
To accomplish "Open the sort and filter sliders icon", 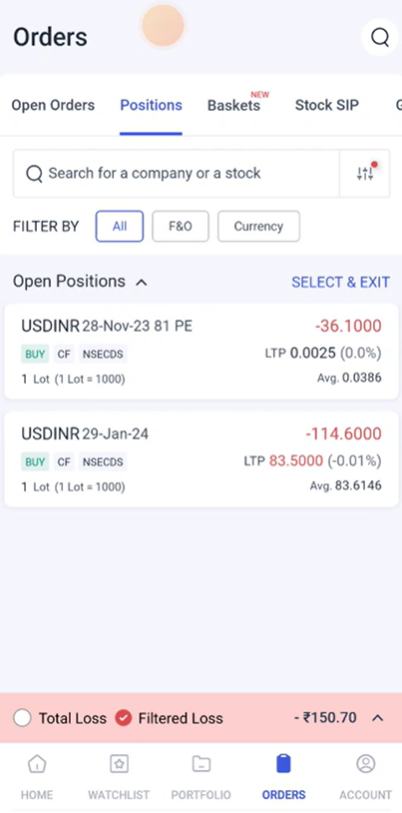I will coord(365,174).
